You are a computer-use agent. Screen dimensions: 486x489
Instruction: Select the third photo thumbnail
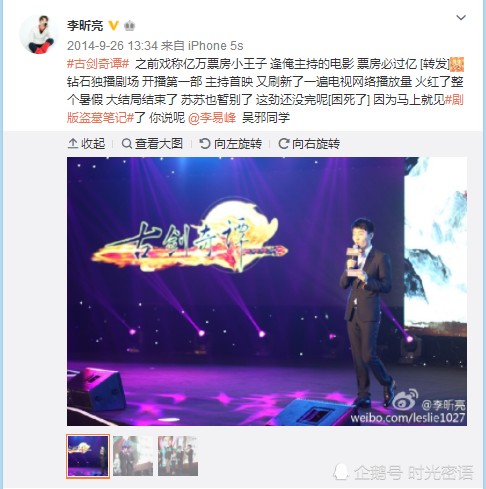[178, 456]
